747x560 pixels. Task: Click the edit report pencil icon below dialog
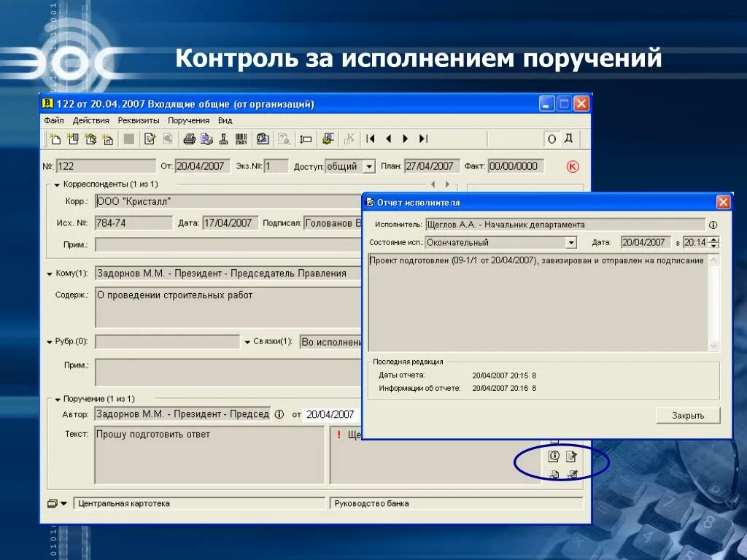pyautogui.click(x=571, y=456)
